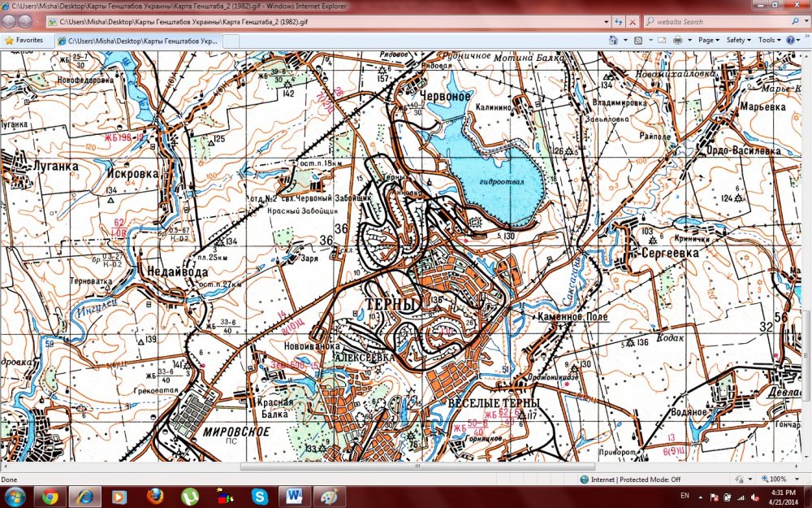
Task: Click the blue Help question mark icon
Action: 790,40
